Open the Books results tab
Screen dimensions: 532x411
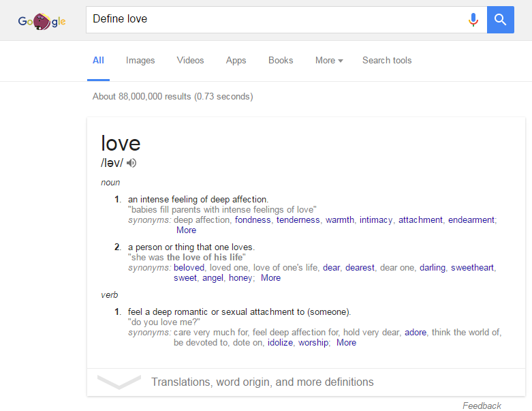281,60
